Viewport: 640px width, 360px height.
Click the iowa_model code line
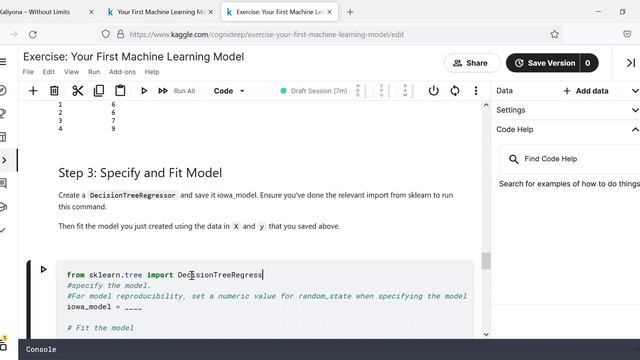click(104, 307)
